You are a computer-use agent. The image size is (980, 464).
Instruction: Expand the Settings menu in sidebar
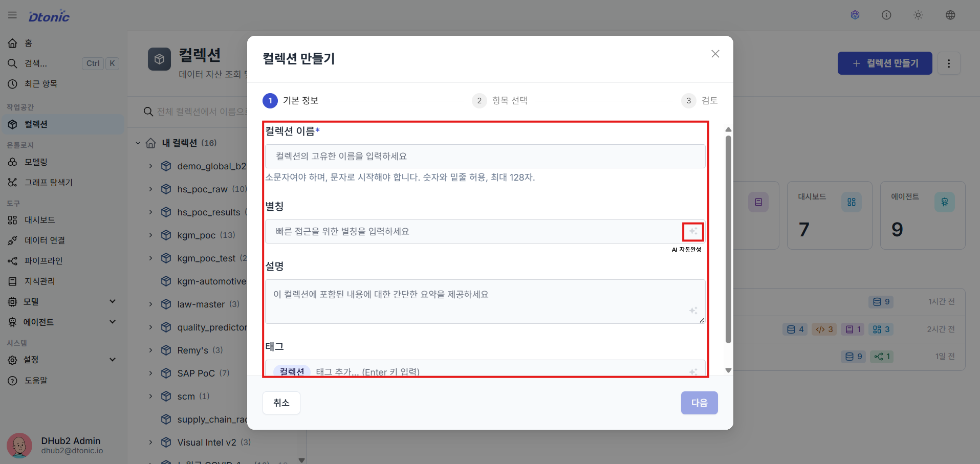click(113, 360)
